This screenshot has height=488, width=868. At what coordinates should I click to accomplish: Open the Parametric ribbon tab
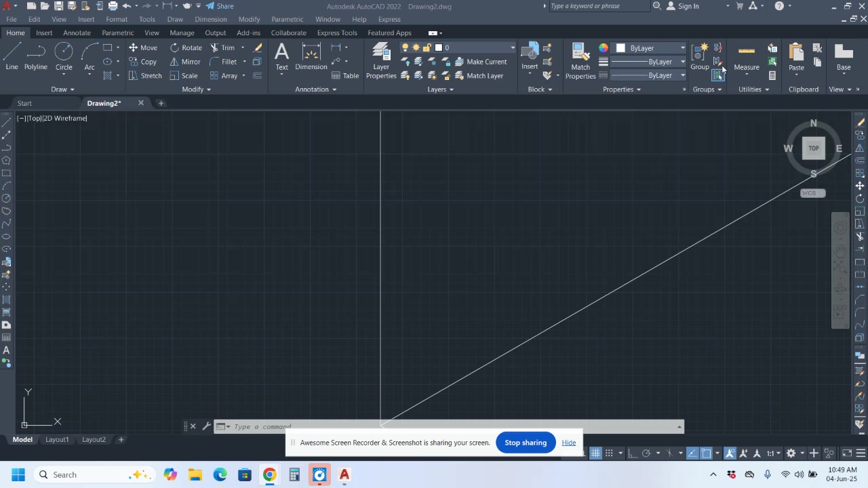click(118, 33)
